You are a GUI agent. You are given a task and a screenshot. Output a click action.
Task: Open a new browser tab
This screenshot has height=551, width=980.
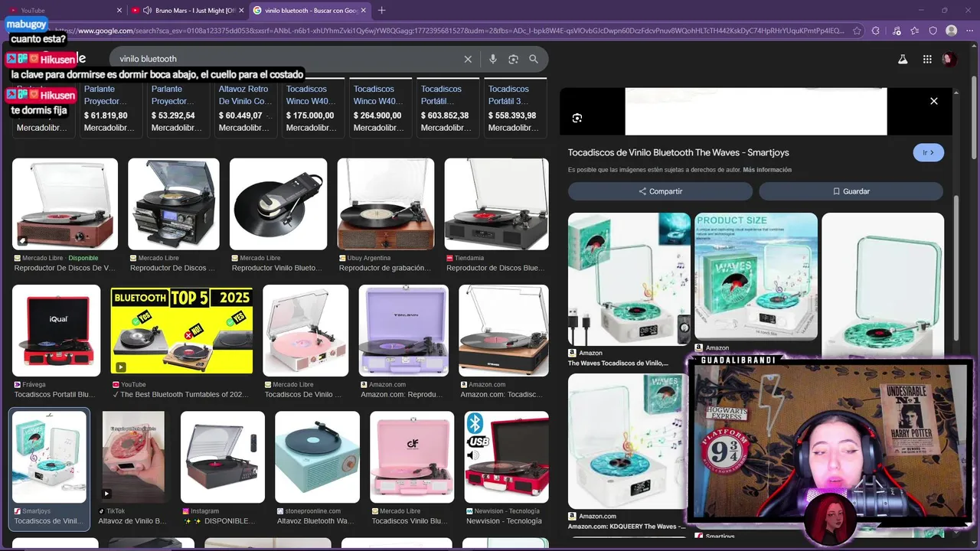381,10
